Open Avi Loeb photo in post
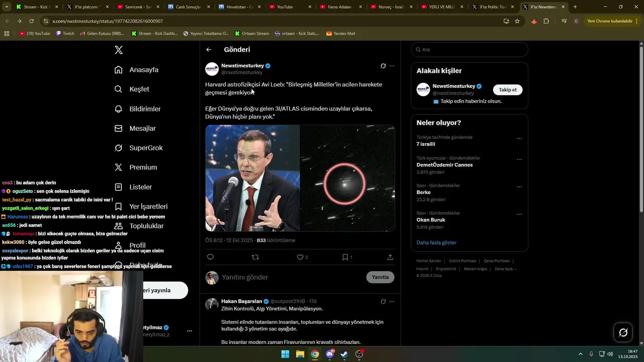Image resolution: width=644 pixels, height=362 pixels. pos(252,178)
